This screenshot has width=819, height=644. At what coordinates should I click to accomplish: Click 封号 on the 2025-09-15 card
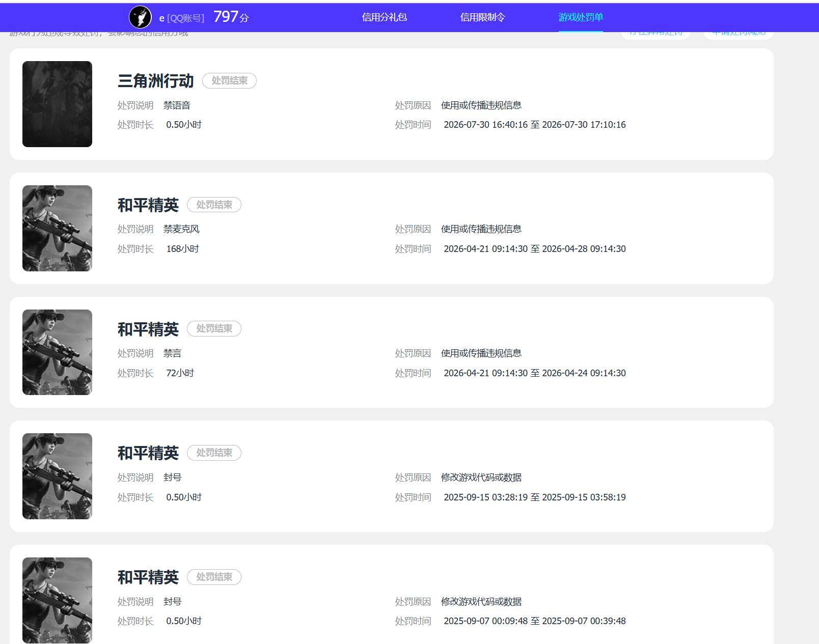click(172, 478)
